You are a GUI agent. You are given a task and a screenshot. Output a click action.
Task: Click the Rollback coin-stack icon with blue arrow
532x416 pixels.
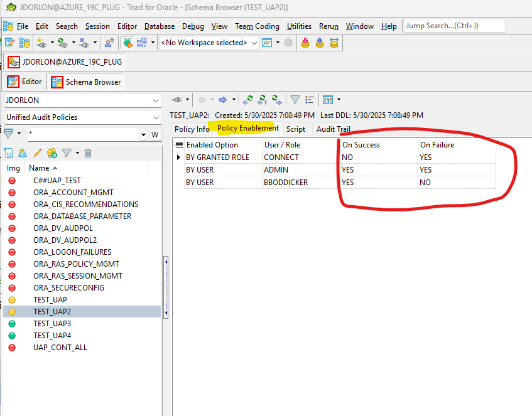(320, 43)
